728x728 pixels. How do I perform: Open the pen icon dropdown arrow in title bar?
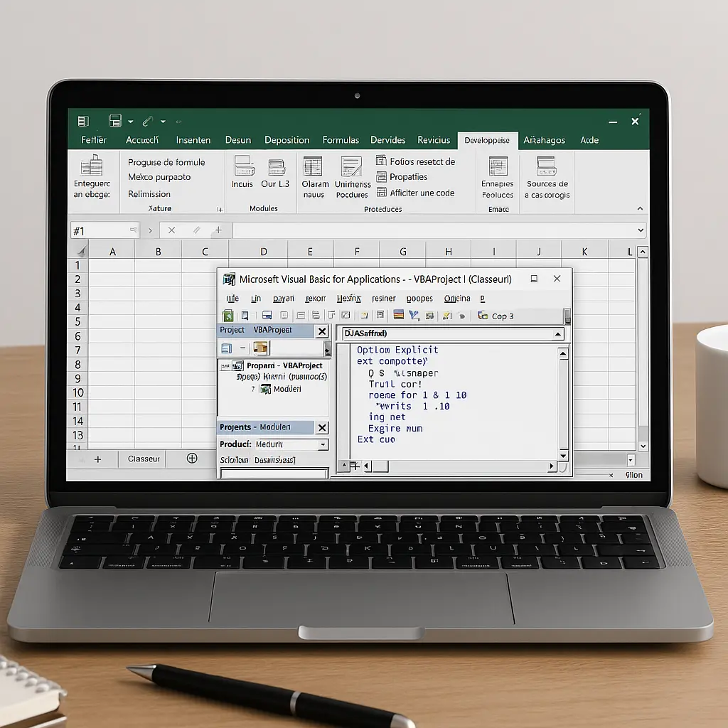pos(163,122)
